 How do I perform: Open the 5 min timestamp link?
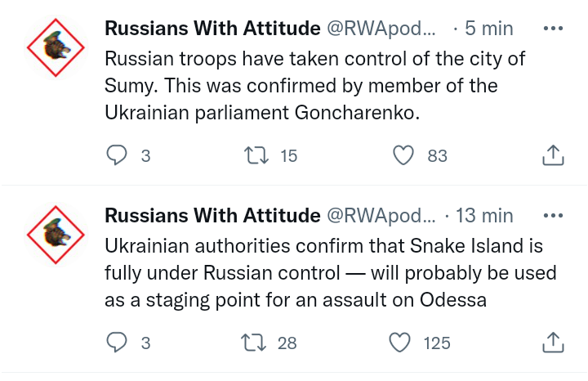pyautogui.click(x=488, y=29)
